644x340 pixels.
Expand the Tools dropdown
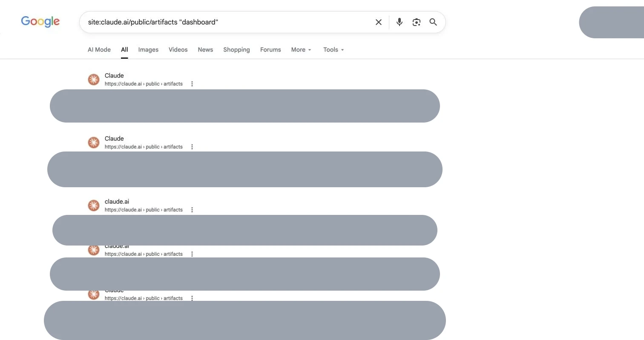point(333,50)
